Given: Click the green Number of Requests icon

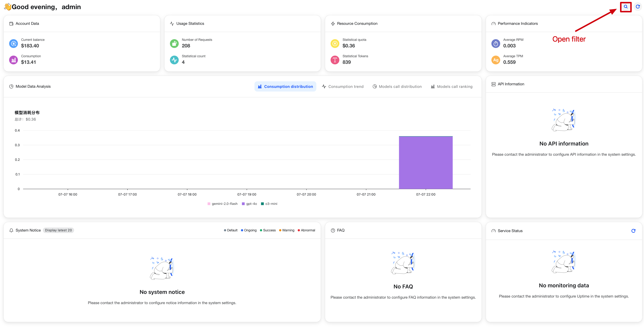Looking at the screenshot, I should (174, 43).
